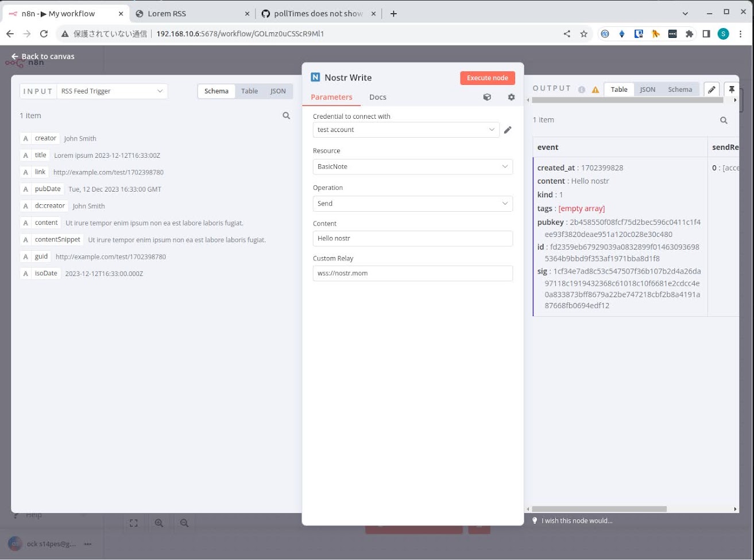
Task: Open node settings gear icon
Action: pyautogui.click(x=511, y=97)
